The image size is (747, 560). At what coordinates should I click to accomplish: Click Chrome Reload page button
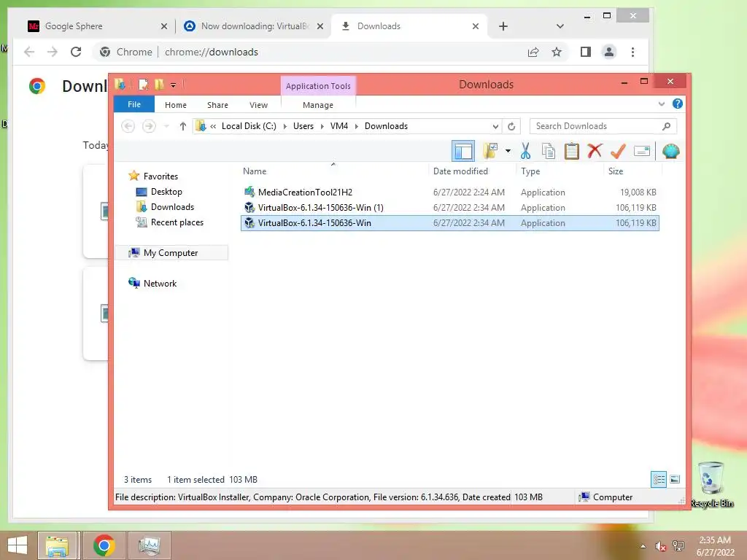coord(76,52)
